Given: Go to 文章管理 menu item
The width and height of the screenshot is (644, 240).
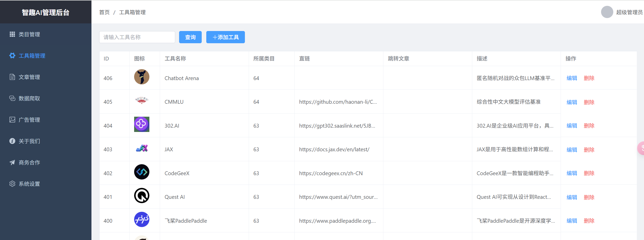Looking at the screenshot, I should click(46, 77).
